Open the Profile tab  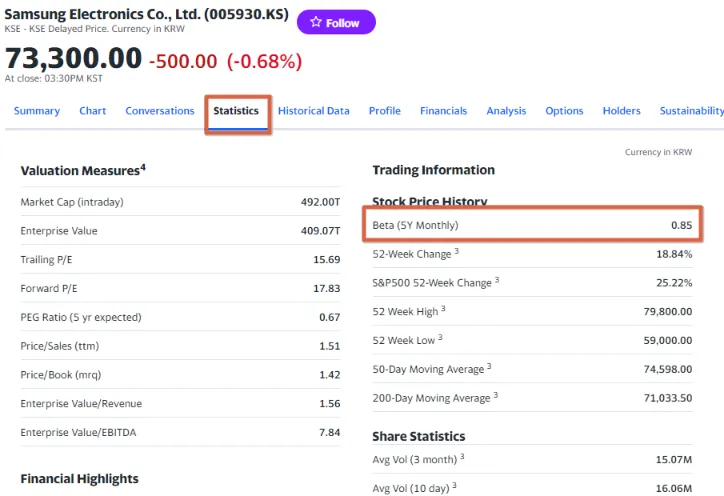click(385, 111)
